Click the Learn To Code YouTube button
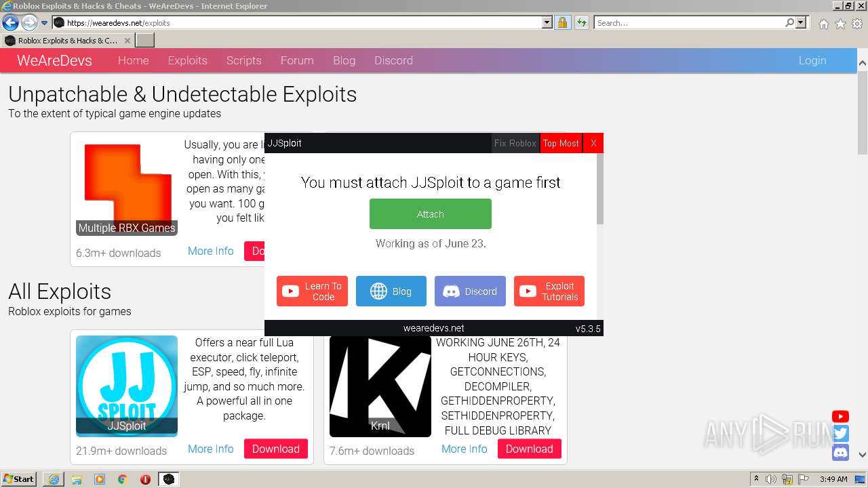The height and width of the screenshot is (488, 868). [312, 291]
